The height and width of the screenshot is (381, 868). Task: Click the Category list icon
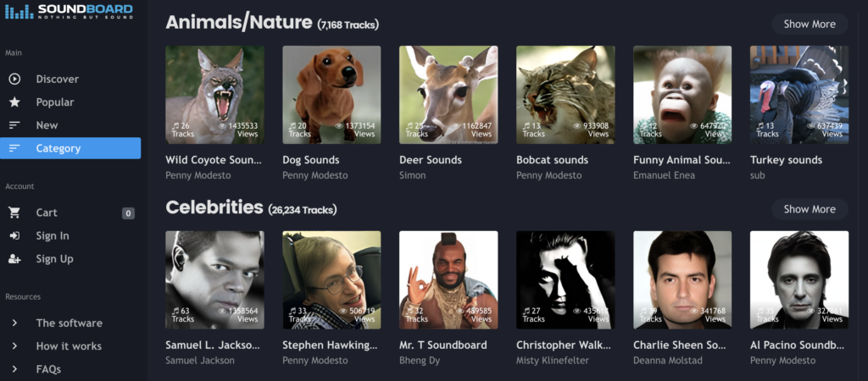[14, 148]
